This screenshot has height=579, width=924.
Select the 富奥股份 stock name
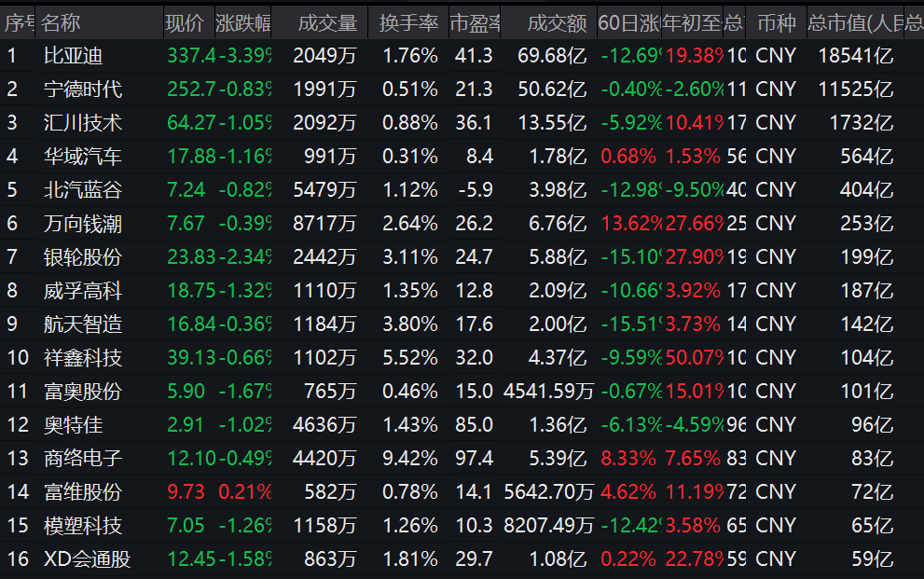tap(83, 392)
